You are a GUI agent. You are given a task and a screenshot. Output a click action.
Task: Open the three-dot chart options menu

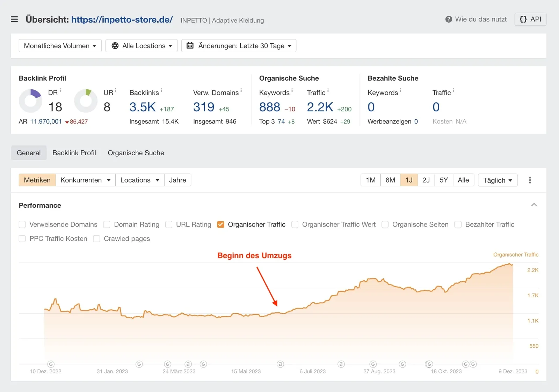click(x=530, y=180)
